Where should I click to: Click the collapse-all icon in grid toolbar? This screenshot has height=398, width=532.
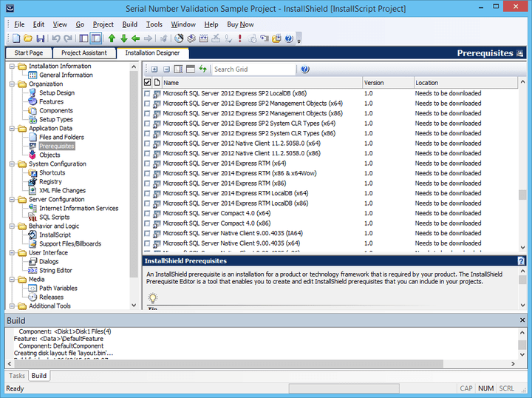[166, 70]
